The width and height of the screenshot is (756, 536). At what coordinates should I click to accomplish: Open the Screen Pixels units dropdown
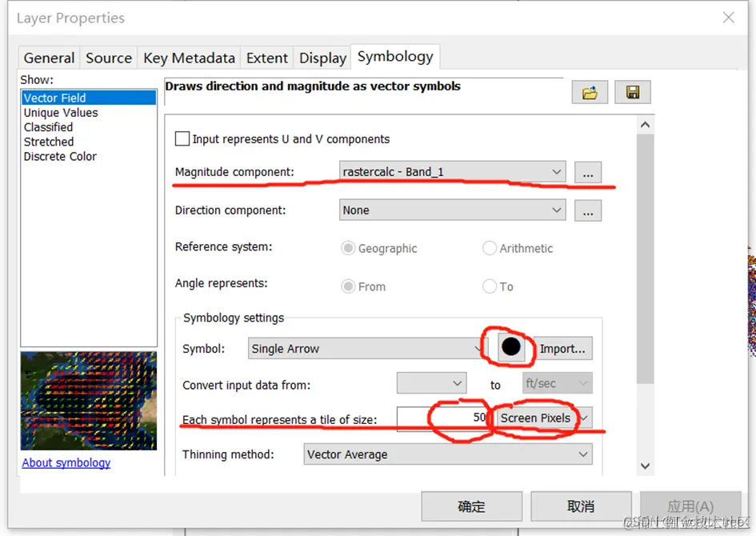pos(544,418)
